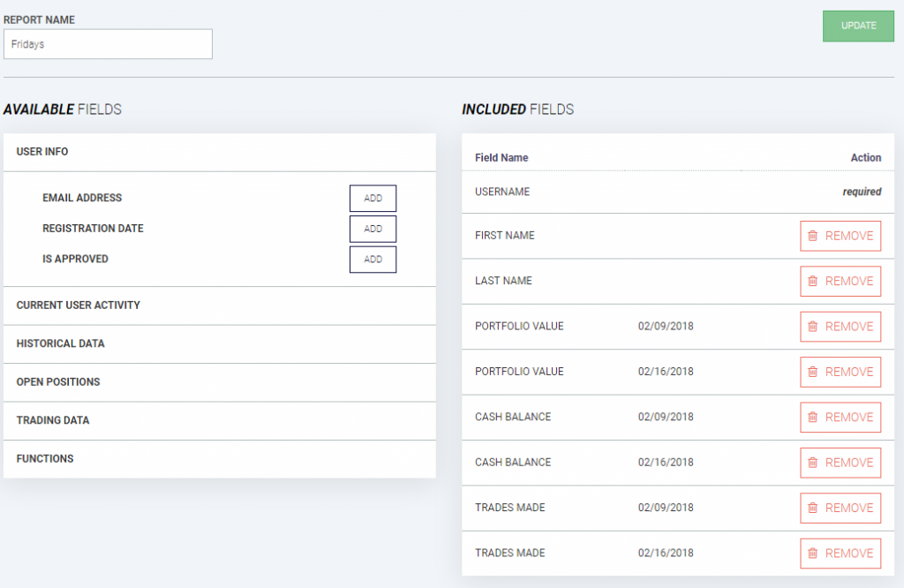
Task: Click the Report Name input field
Action: [x=108, y=44]
